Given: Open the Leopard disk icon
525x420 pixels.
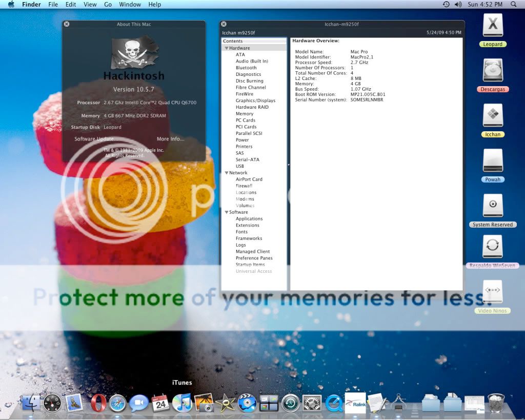Looking at the screenshot, I should tap(493, 27).
